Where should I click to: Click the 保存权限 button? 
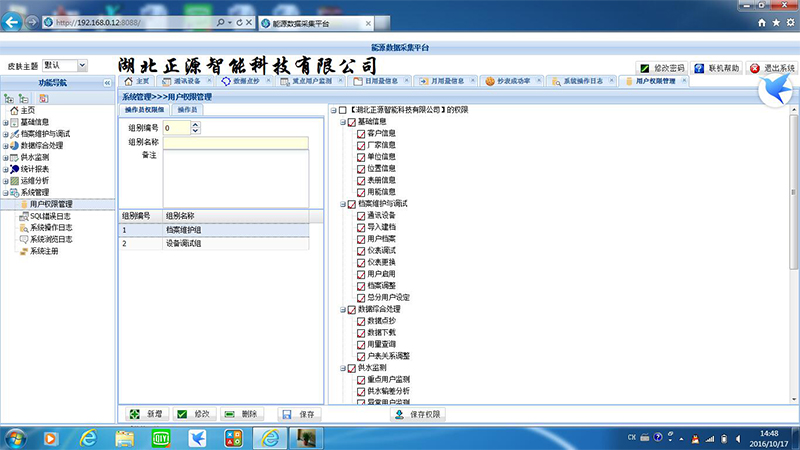tap(418, 414)
